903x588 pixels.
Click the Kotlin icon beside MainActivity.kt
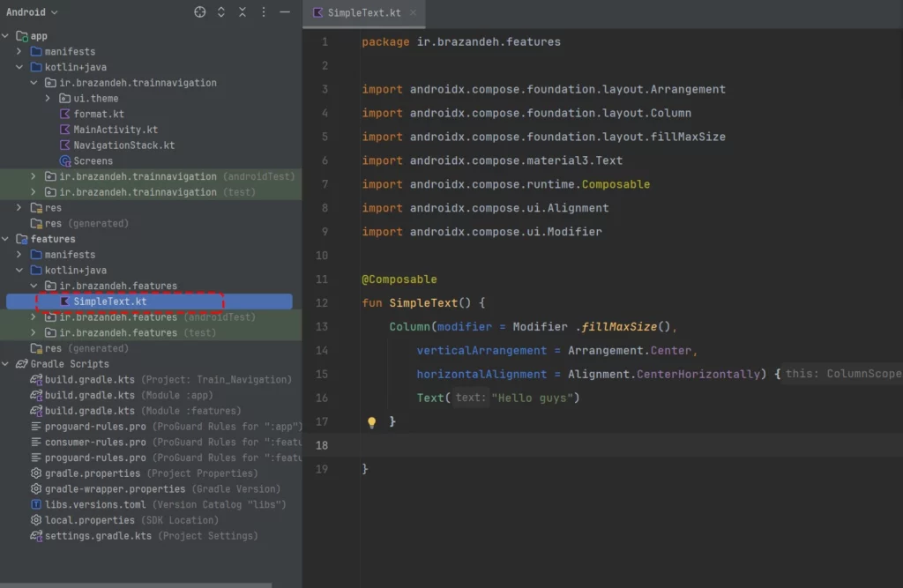point(64,130)
